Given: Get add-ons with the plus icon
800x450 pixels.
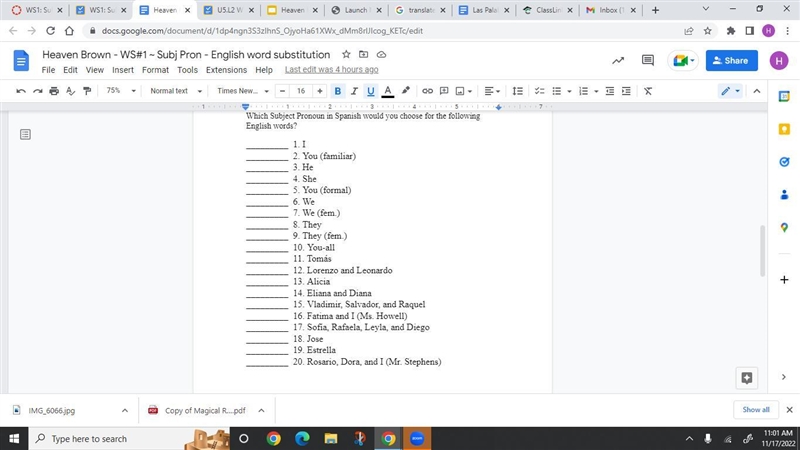Looking at the screenshot, I should point(784,280).
